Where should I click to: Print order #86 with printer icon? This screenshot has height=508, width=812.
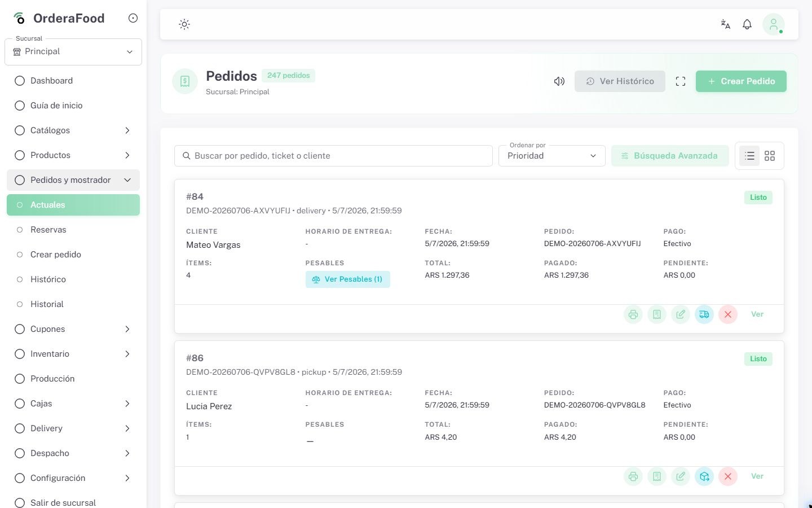(633, 476)
